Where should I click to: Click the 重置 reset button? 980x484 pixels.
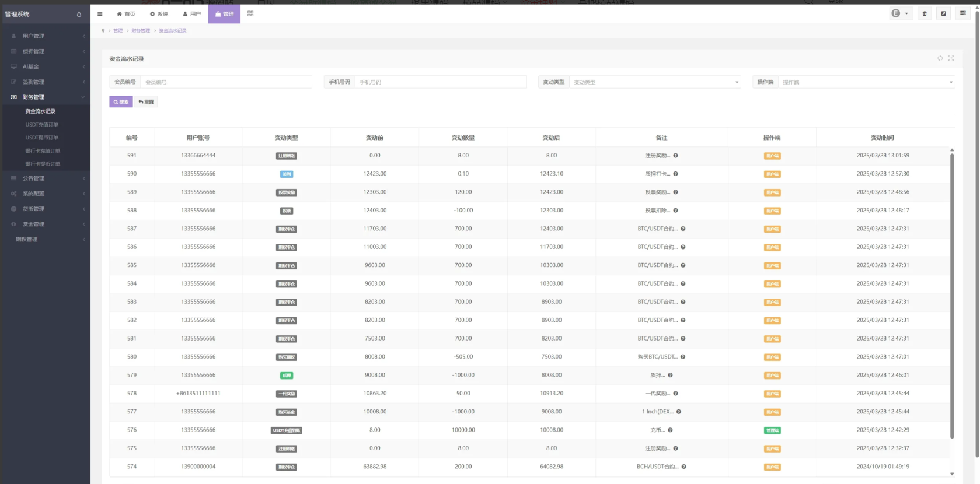click(x=146, y=102)
